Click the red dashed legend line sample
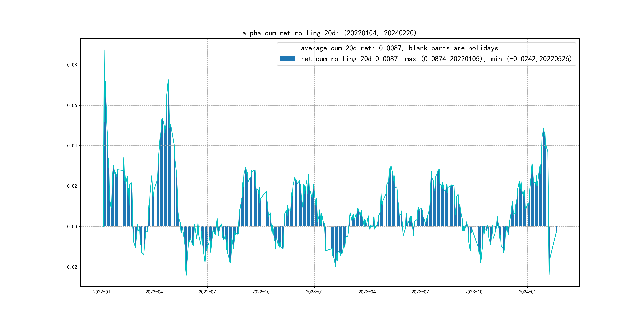This screenshot has width=644, height=322. pyautogui.click(x=287, y=48)
